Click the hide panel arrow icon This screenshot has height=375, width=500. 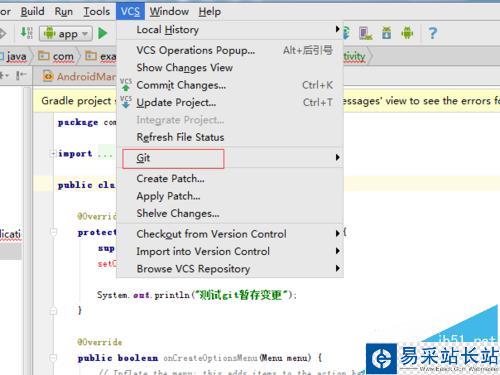coord(21,75)
